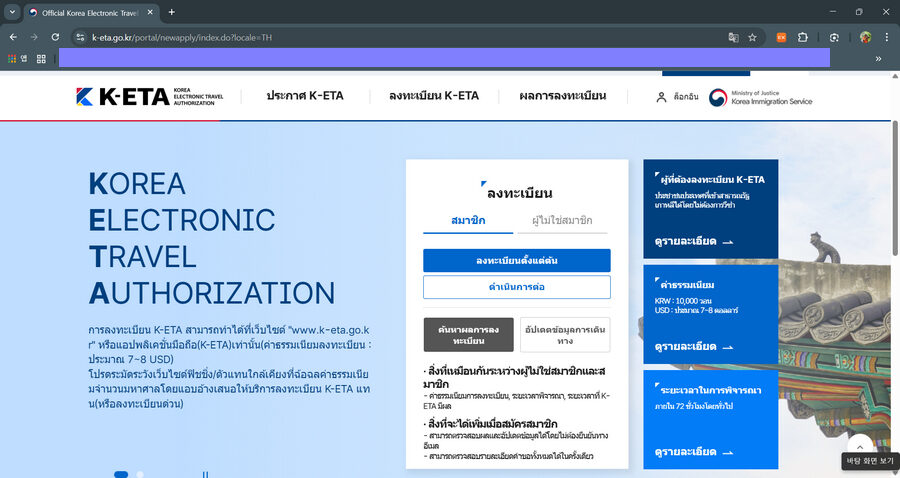Click the scroll-to-top arrow button
Screen dimensions: 900x478
[860, 448]
